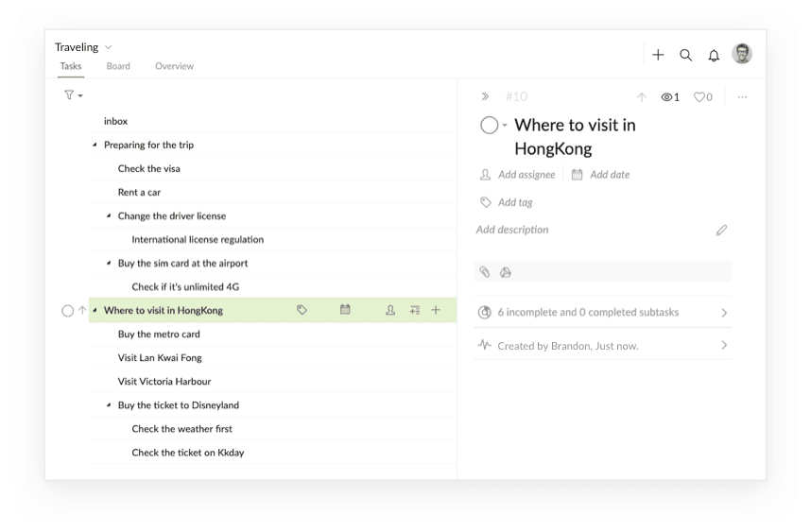The width and height of the screenshot is (811, 532).
Task: Open the search magnifier icon
Action: tap(685, 55)
